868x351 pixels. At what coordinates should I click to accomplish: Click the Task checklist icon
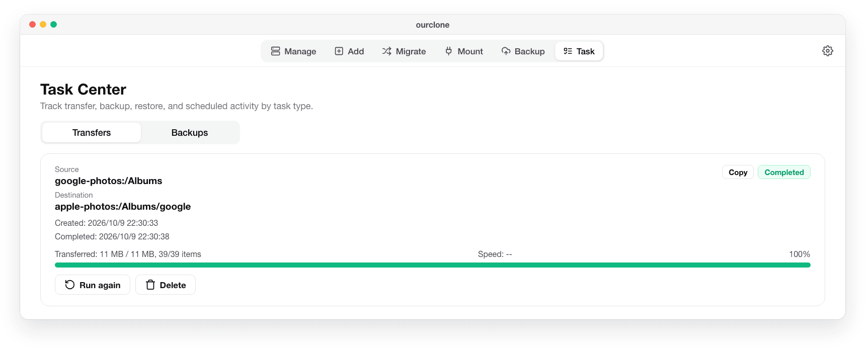click(568, 51)
